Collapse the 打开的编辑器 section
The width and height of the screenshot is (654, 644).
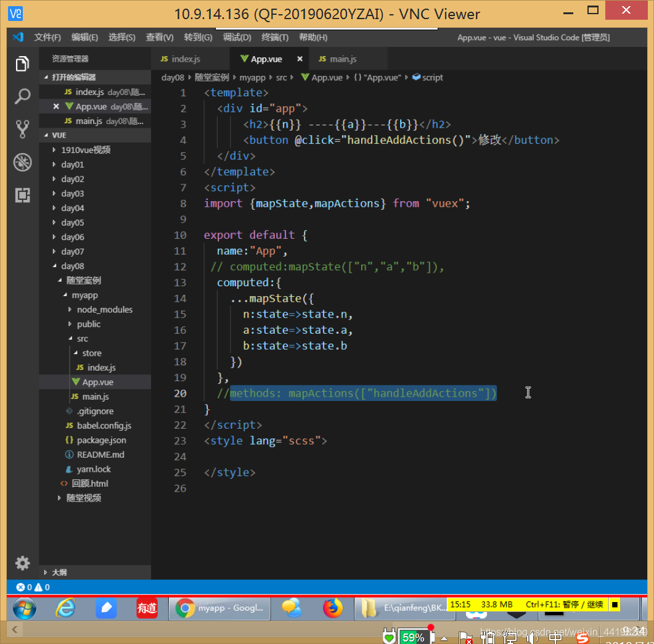coord(95,77)
